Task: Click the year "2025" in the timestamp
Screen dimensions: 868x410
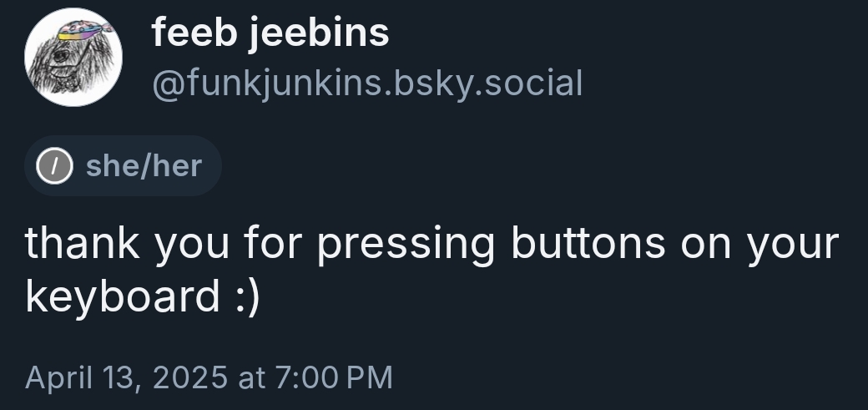Action: pyautogui.click(x=189, y=376)
